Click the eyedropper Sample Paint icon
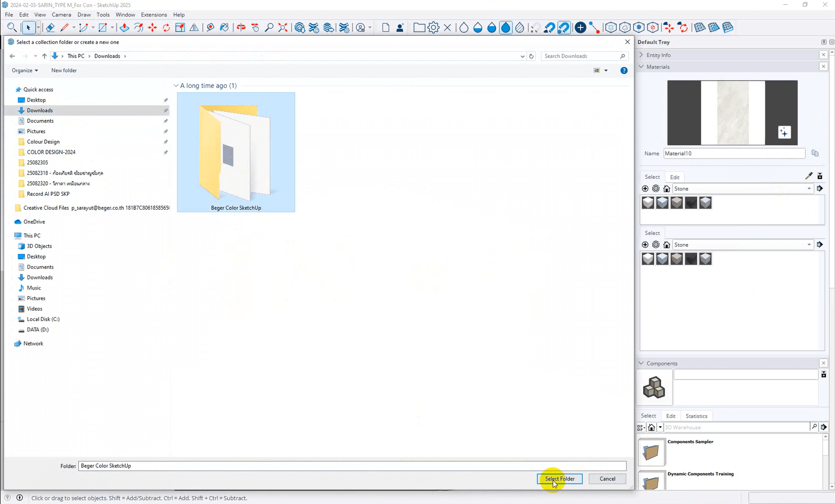 [x=808, y=176]
